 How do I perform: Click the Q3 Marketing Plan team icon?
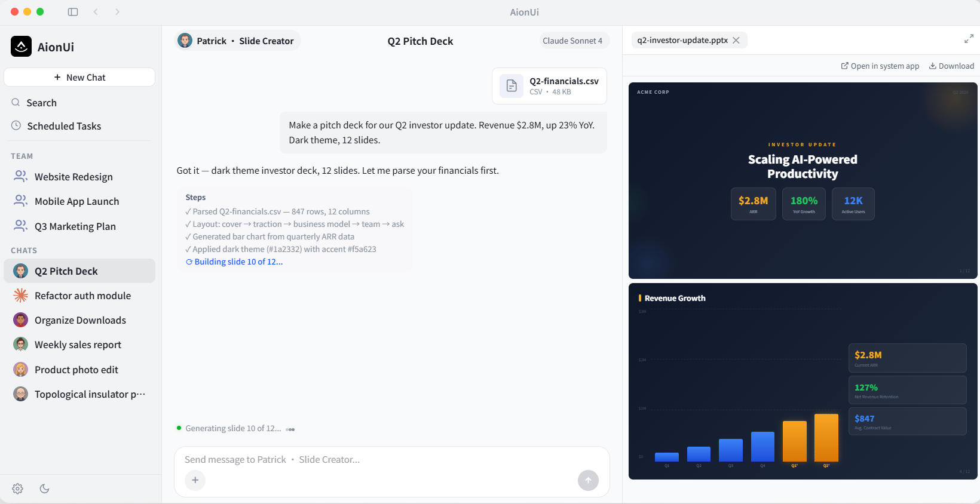click(x=21, y=226)
